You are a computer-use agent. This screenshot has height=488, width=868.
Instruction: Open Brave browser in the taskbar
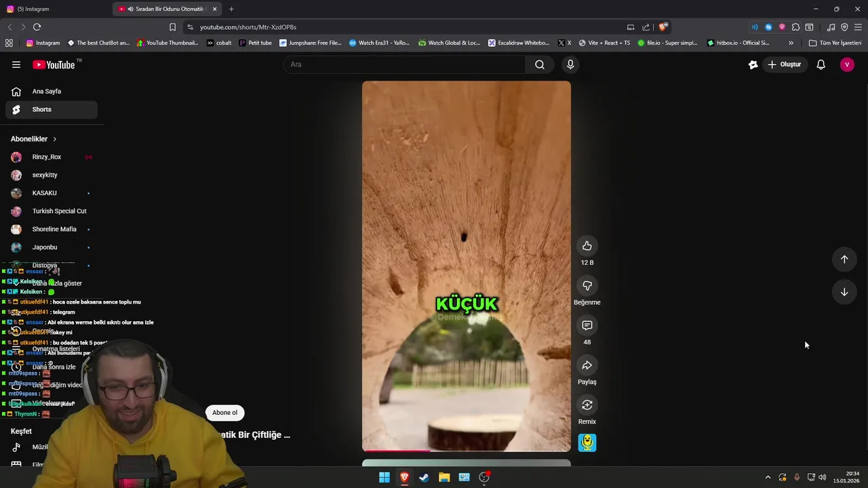pos(404,477)
